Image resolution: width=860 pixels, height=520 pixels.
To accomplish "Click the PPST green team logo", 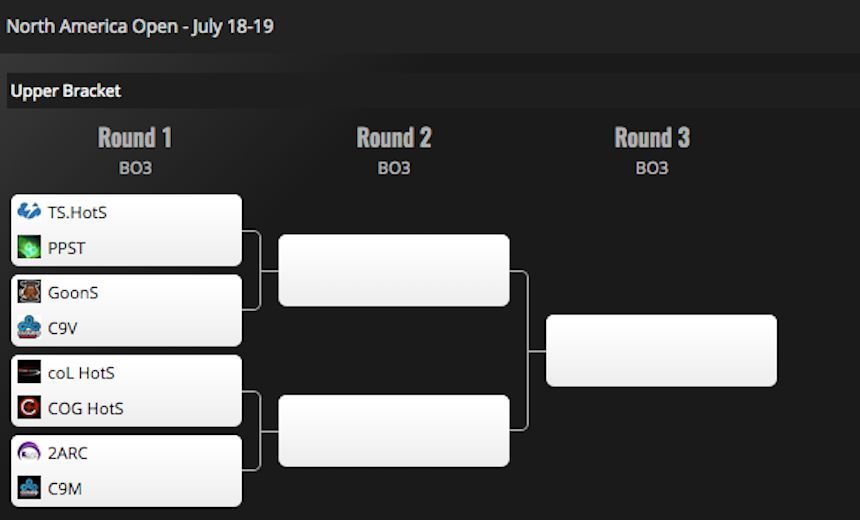I will (29, 247).
